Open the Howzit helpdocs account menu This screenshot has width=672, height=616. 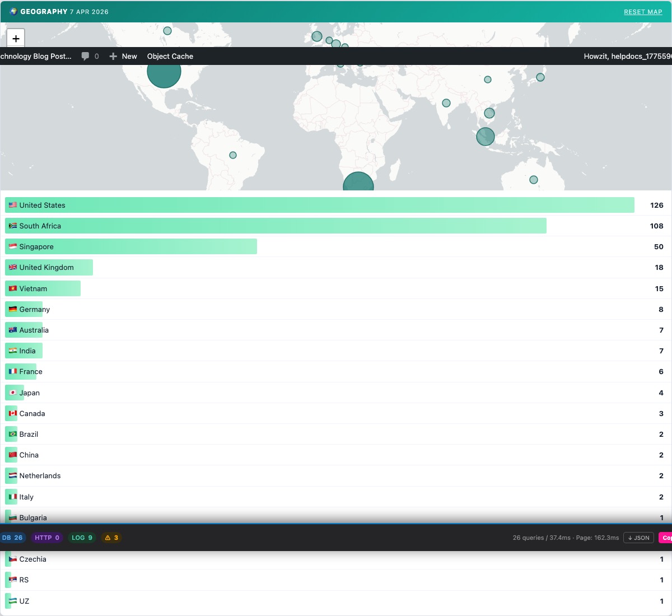point(627,56)
